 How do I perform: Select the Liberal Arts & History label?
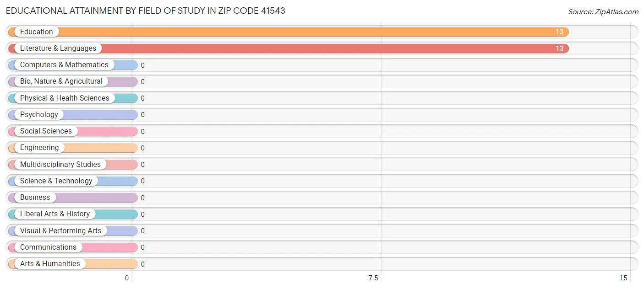[55, 214]
